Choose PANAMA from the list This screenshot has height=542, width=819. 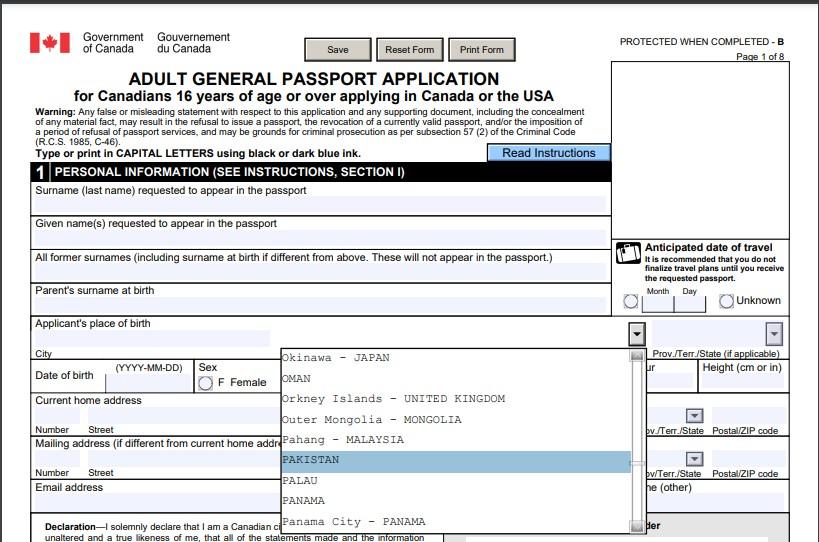pyautogui.click(x=456, y=501)
